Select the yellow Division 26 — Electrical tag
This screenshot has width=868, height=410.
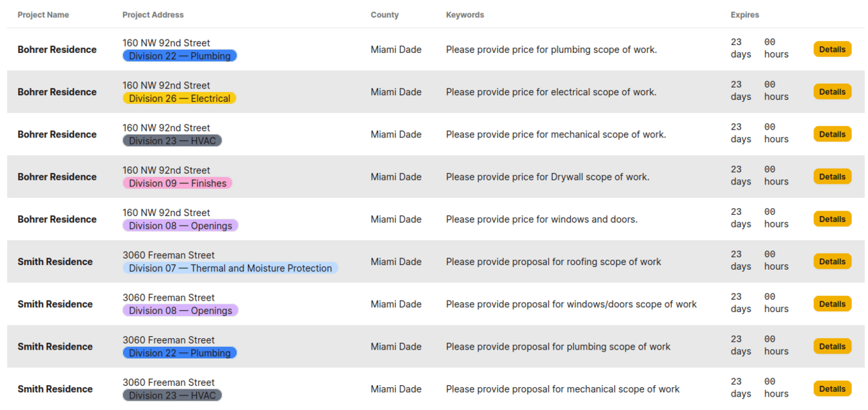click(179, 98)
